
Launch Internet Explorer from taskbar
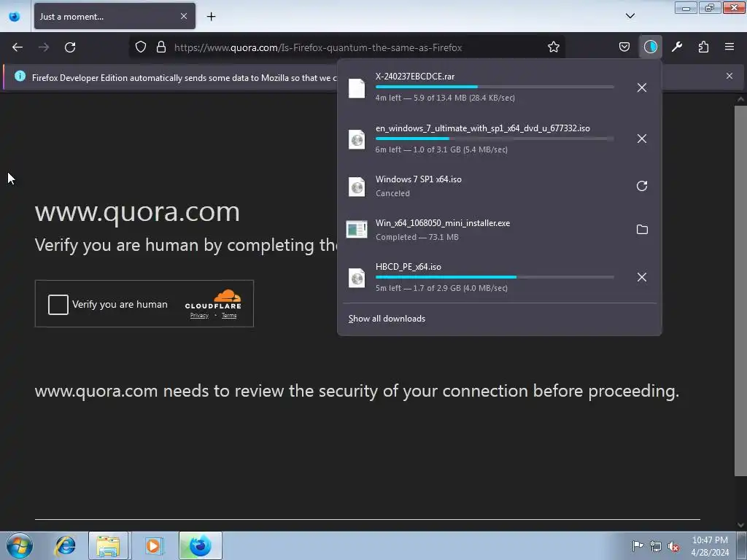(x=65, y=545)
